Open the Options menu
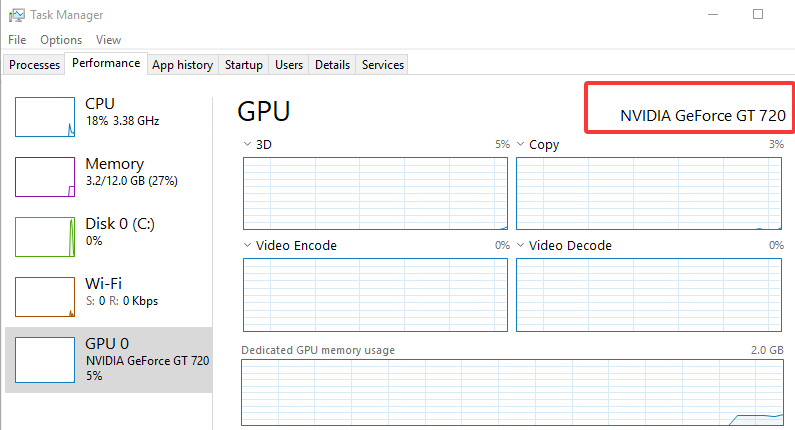Viewport: 795px width, 430px height. click(x=61, y=40)
